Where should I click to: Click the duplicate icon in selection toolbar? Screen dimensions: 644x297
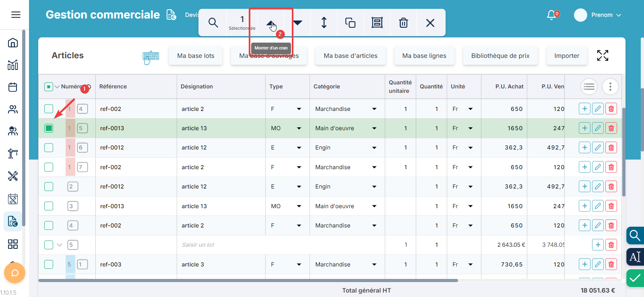(350, 23)
